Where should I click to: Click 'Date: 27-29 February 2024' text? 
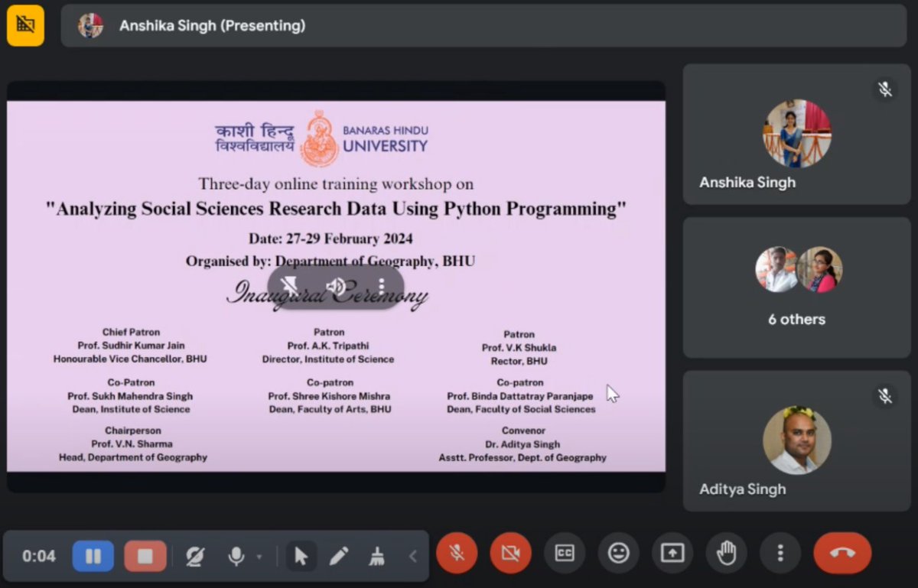point(330,239)
